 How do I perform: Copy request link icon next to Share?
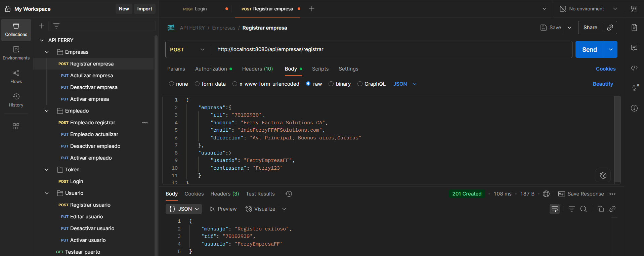pyautogui.click(x=610, y=28)
